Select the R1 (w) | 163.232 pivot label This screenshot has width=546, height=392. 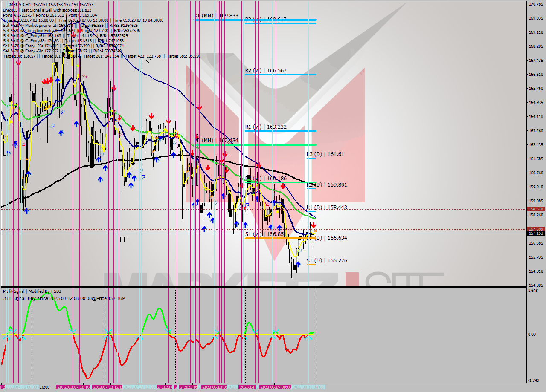266,127
